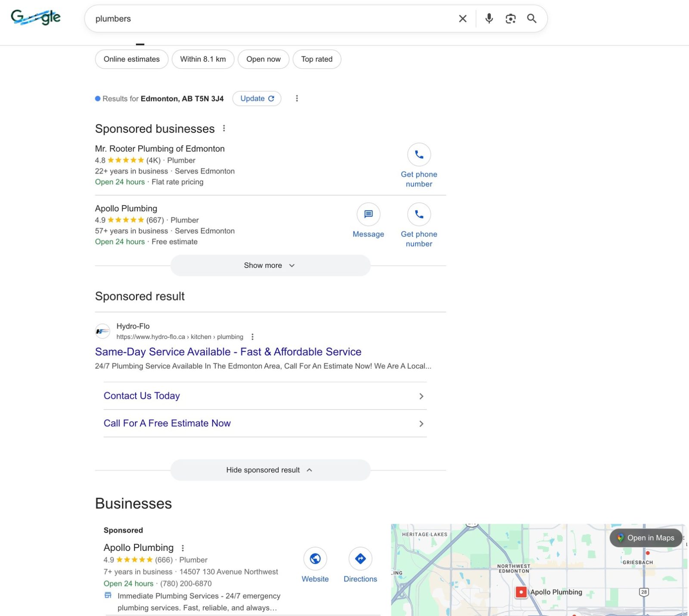Expand Show more sponsored businesses
Image resolution: width=689 pixels, height=616 pixels.
[270, 265]
